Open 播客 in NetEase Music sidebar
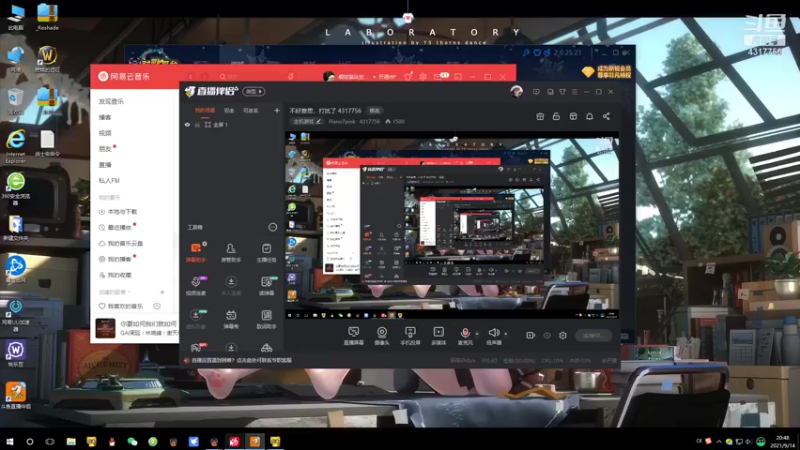The height and width of the screenshot is (450, 800). coord(105,117)
